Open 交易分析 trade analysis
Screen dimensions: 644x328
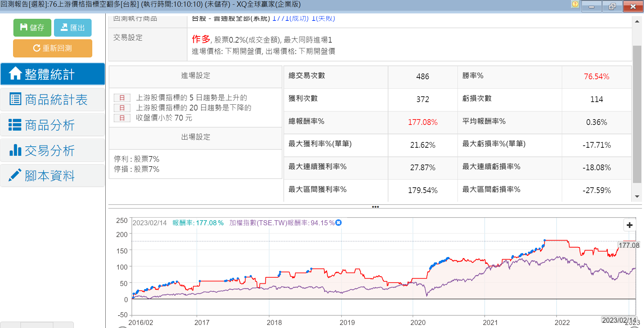(53, 150)
